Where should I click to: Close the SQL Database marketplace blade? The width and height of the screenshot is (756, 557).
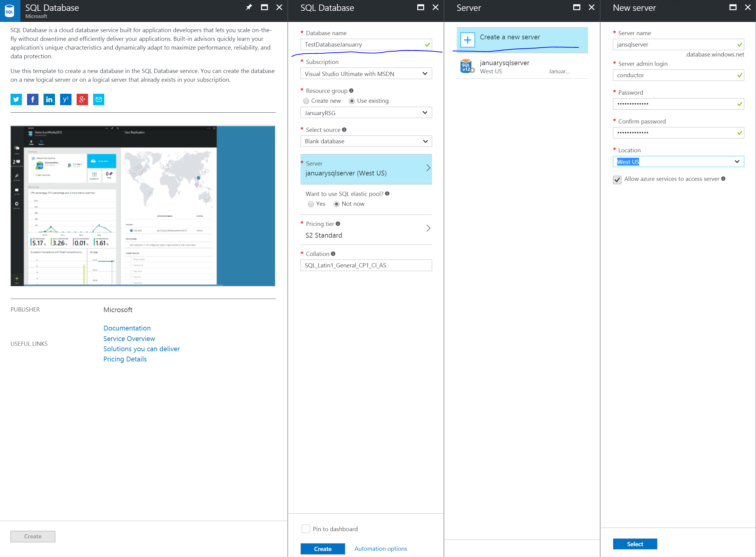[279, 7]
